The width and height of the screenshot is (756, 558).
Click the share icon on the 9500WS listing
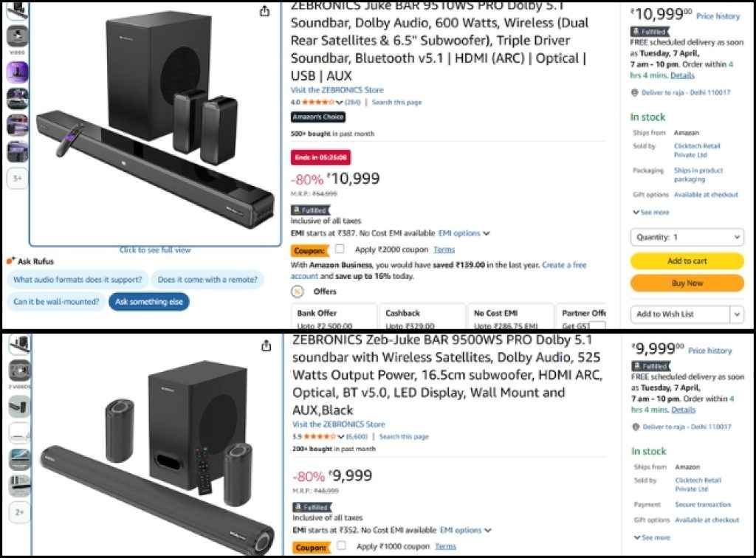click(x=266, y=345)
